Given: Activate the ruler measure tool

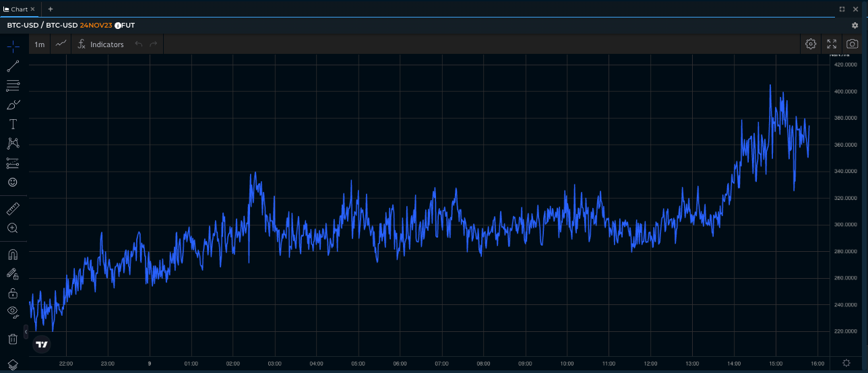Looking at the screenshot, I should 13,209.
